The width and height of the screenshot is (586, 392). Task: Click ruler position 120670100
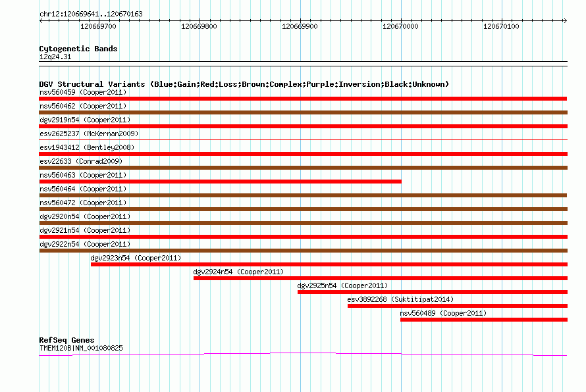click(501, 26)
